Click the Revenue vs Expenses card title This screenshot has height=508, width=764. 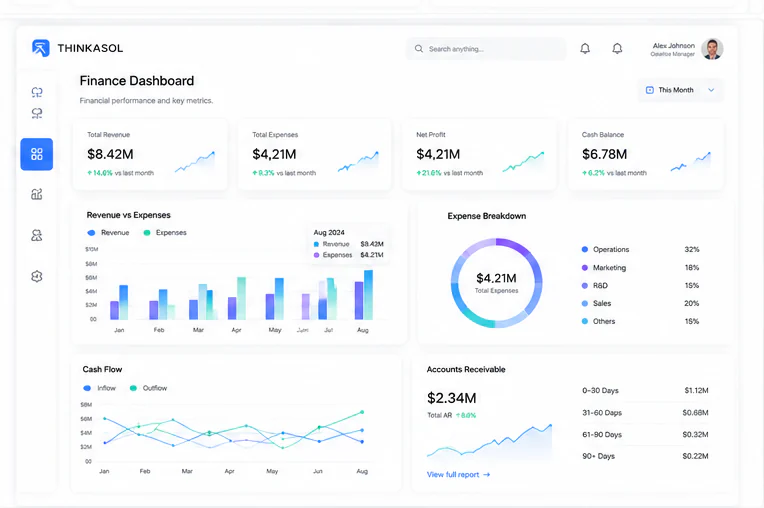129,215
